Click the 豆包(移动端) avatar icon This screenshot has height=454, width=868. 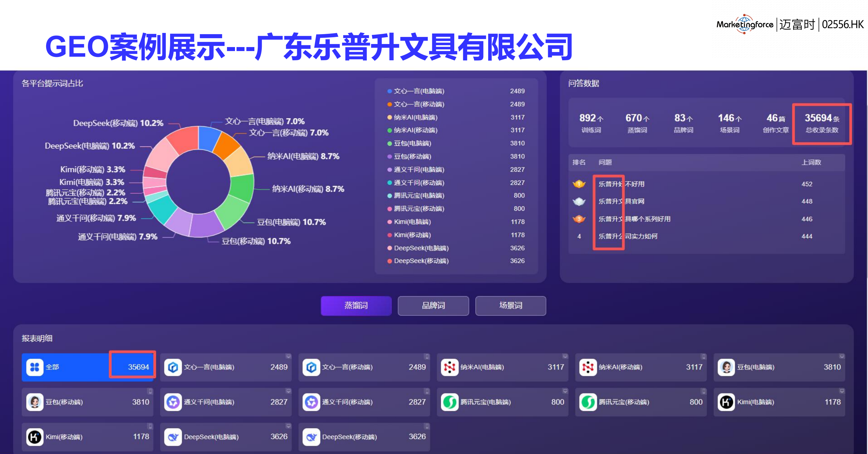point(35,402)
